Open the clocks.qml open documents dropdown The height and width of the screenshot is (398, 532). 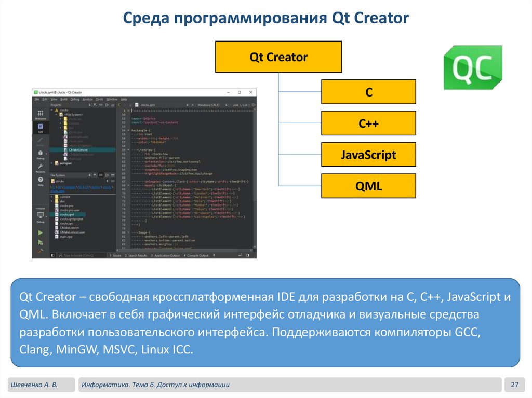coord(187,105)
